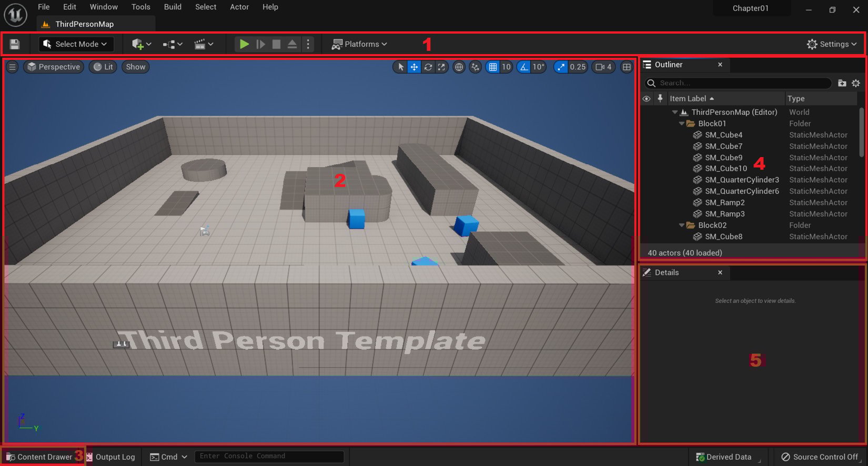Open the Tools menu
Viewport: 868px width, 466px height.
tap(140, 7)
